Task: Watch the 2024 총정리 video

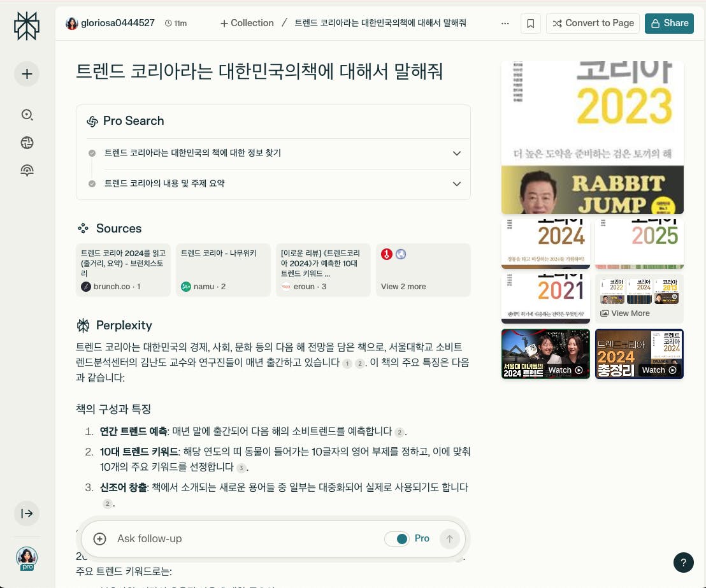Action: click(x=639, y=354)
